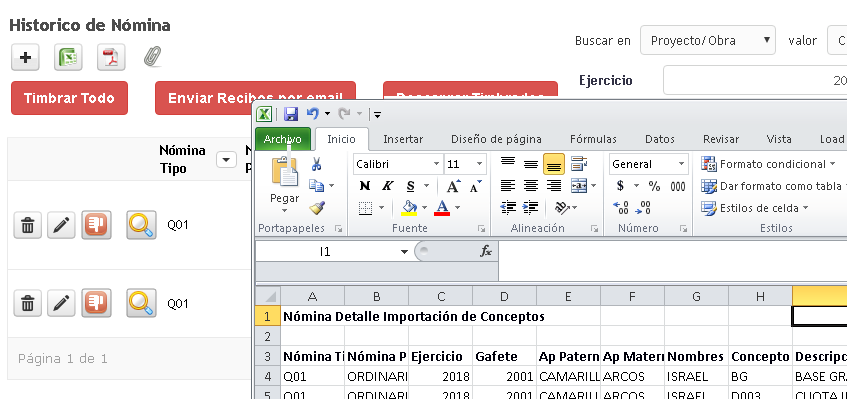Save the workbook with Excel floppy icon

click(291, 113)
